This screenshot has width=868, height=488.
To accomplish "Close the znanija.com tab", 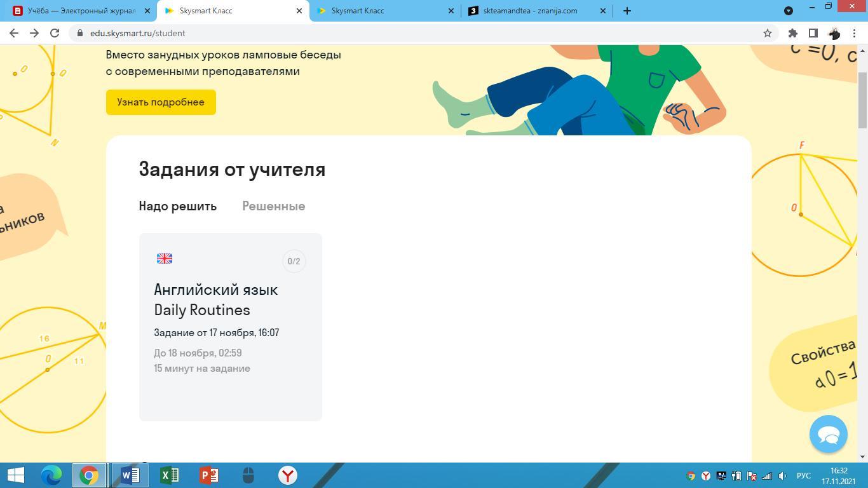I will (603, 11).
